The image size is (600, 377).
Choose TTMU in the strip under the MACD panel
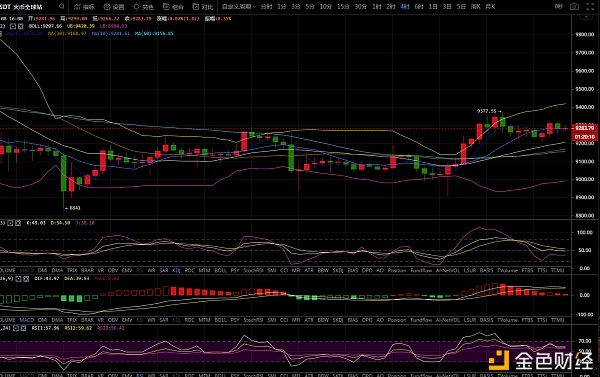pos(558,320)
